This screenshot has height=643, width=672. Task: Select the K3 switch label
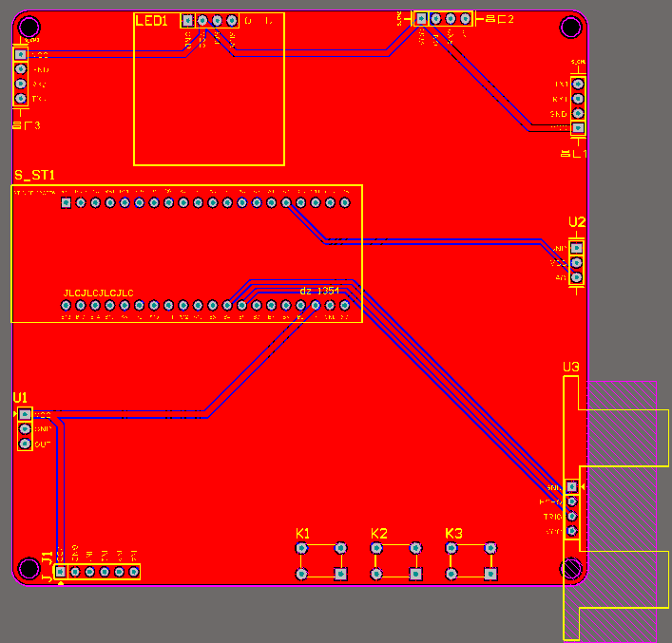tap(453, 534)
